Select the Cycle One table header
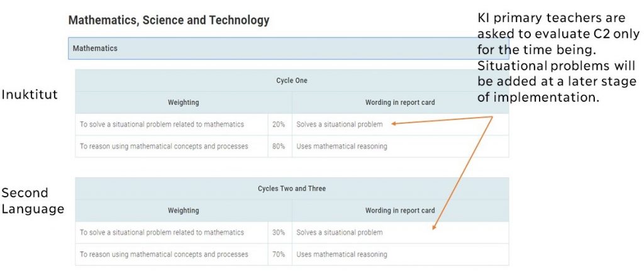The height and width of the screenshot is (274, 644). 291,80
